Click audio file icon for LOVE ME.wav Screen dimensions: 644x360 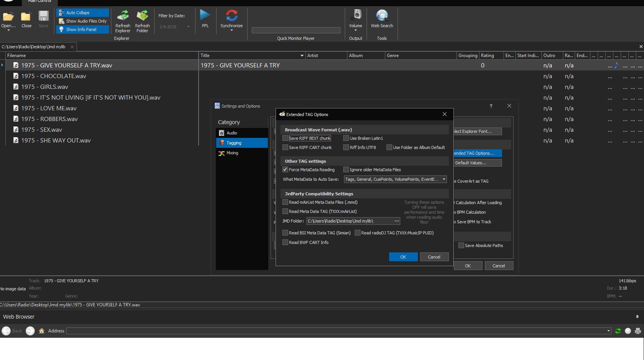16,108
